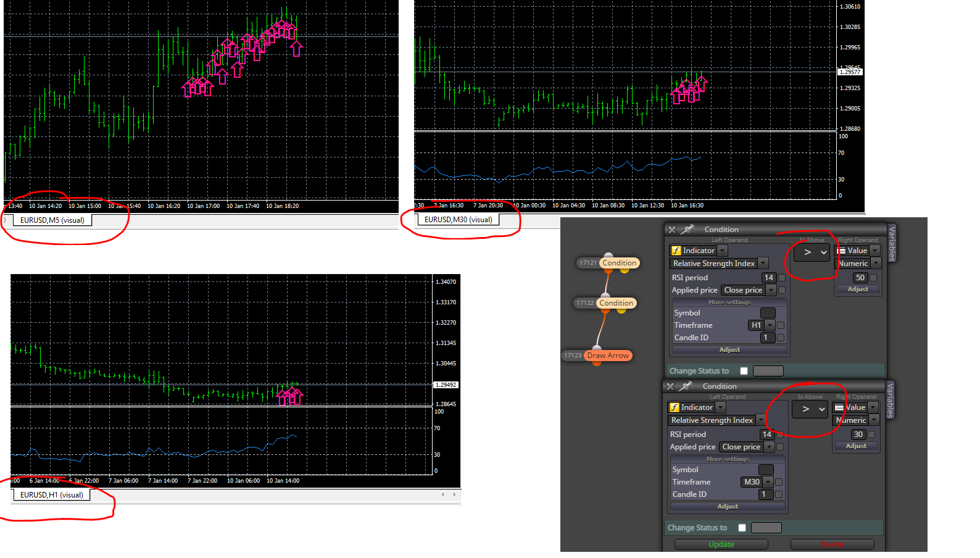The width and height of the screenshot is (980, 558).
Task: Enable the checkbox beside H1 Timeframe
Action: [781, 325]
